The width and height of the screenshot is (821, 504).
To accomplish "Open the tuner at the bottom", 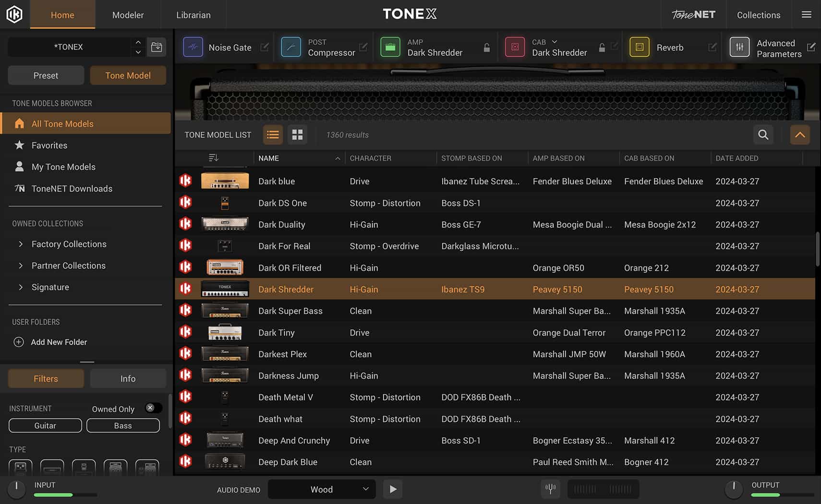I will pos(550,489).
